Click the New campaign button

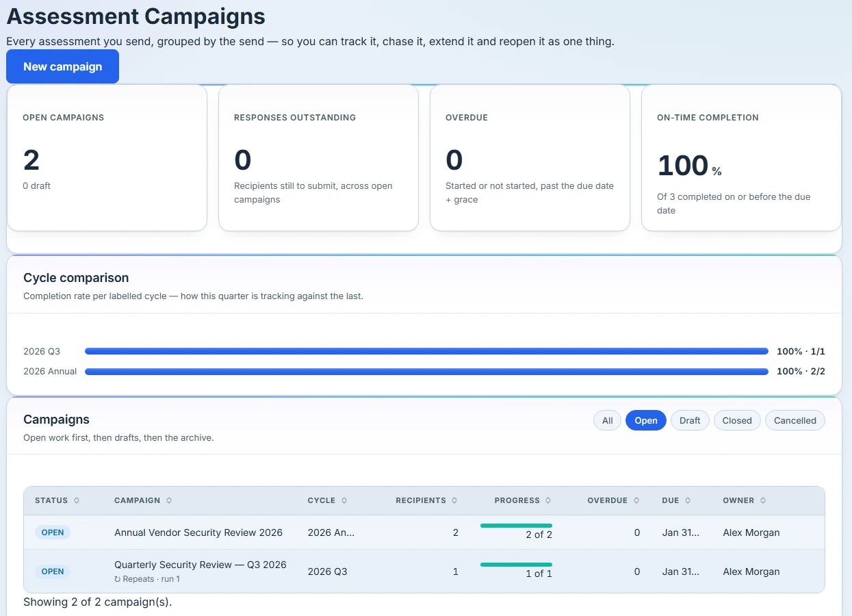click(62, 66)
